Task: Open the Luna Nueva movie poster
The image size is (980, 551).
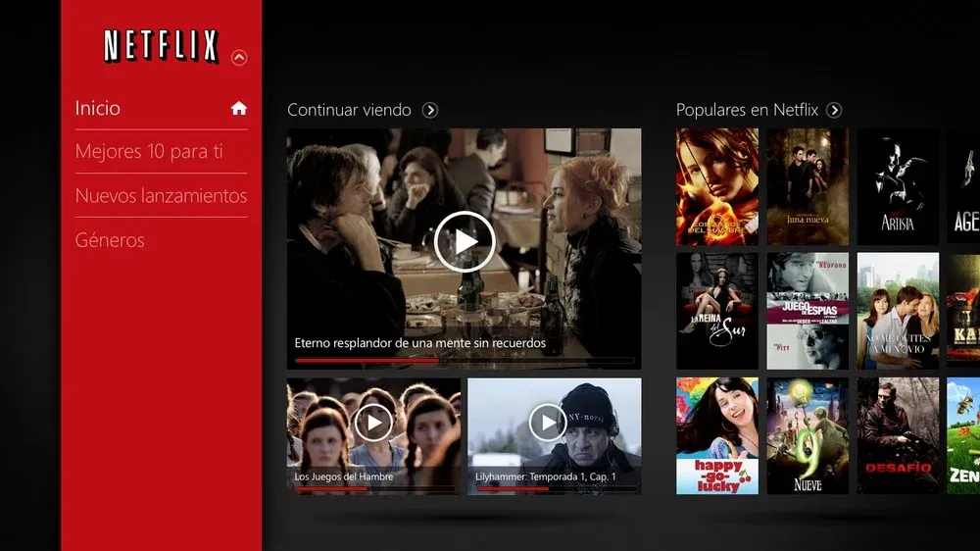Action: pos(807,186)
